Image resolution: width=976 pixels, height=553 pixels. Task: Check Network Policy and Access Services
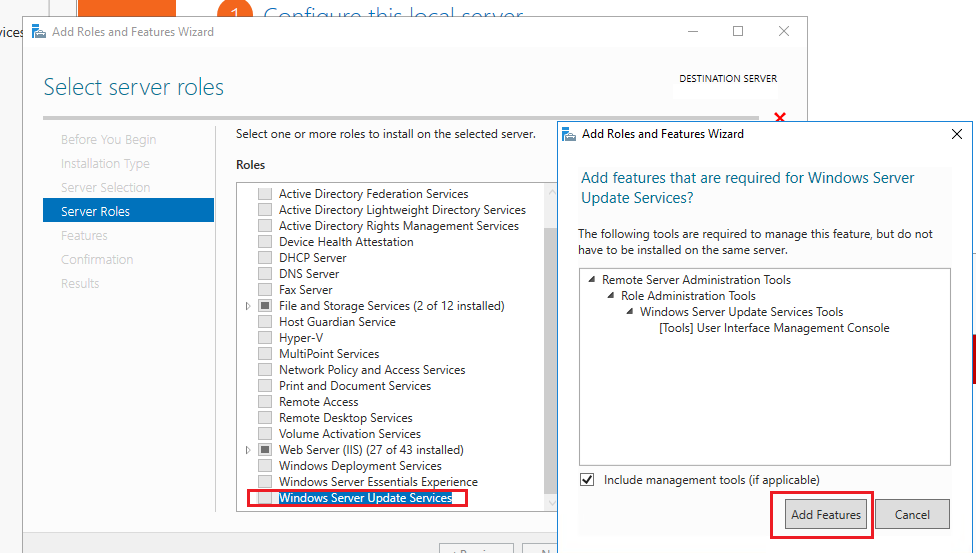tap(265, 369)
